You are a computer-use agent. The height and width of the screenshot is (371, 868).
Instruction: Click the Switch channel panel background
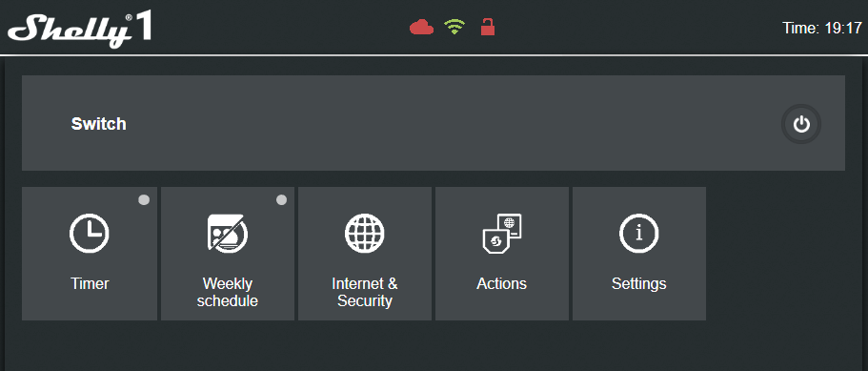coord(434,123)
